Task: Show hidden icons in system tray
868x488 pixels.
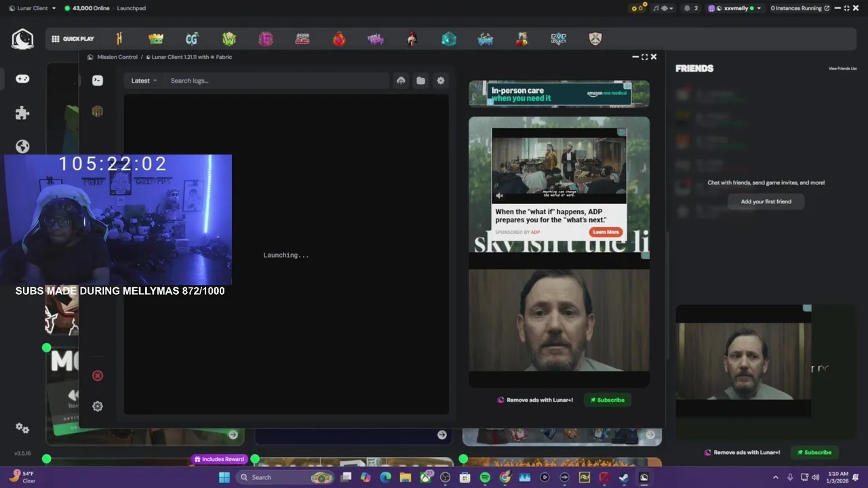Action: pyautogui.click(x=776, y=477)
